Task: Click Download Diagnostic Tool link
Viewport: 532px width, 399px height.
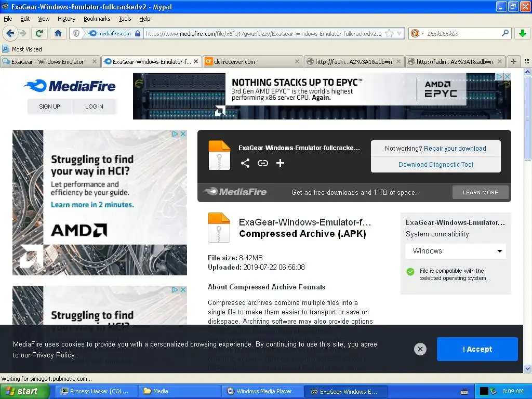Action: (x=436, y=165)
